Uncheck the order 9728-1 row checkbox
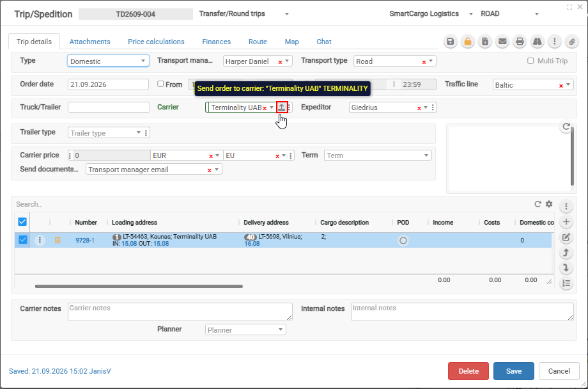 [23, 239]
